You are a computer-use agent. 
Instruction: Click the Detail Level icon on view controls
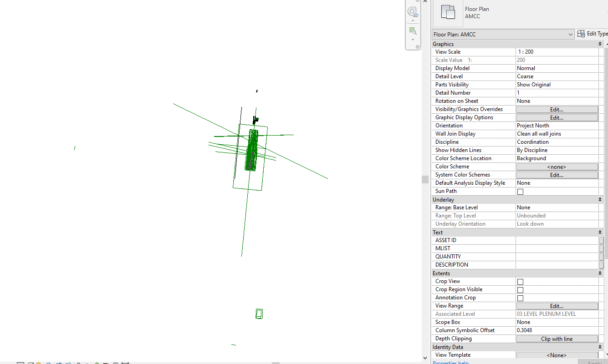[20, 362]
